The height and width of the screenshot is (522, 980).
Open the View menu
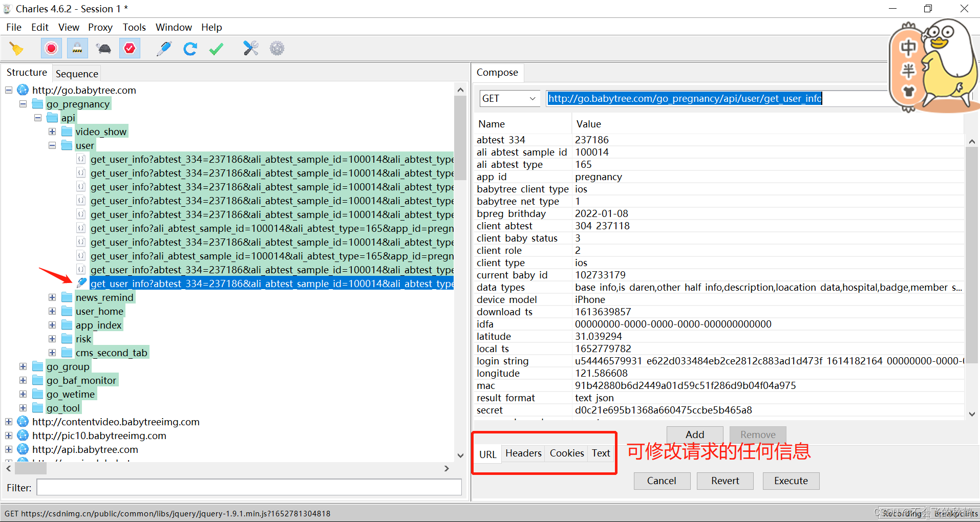[x=69, y=27]
